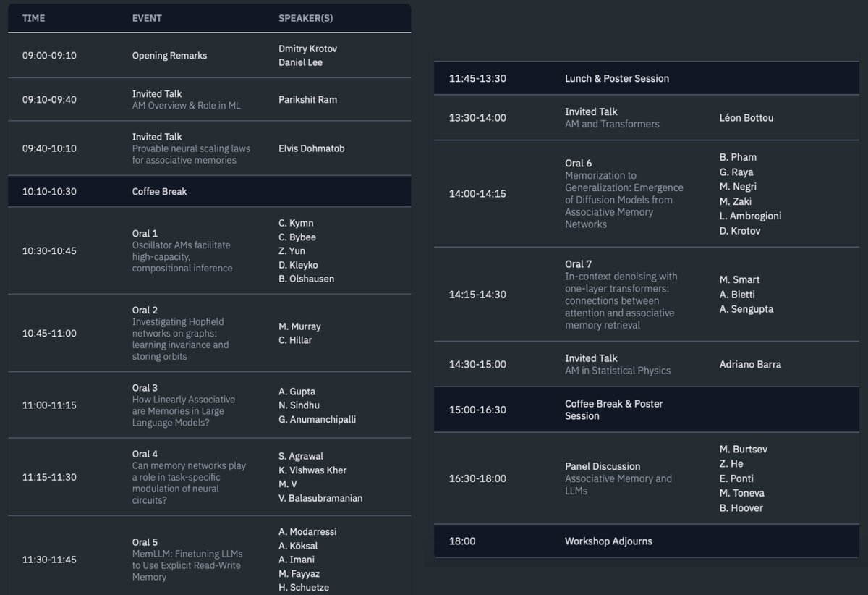This screenshot has width=868, height=595.
Task: Click speaker Elvis Dohmatob
Action: point(312,148)
